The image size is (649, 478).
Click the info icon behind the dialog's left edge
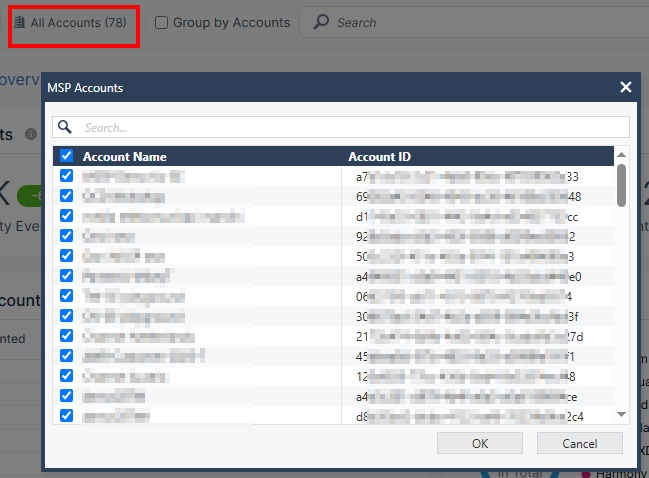(31, 133)
